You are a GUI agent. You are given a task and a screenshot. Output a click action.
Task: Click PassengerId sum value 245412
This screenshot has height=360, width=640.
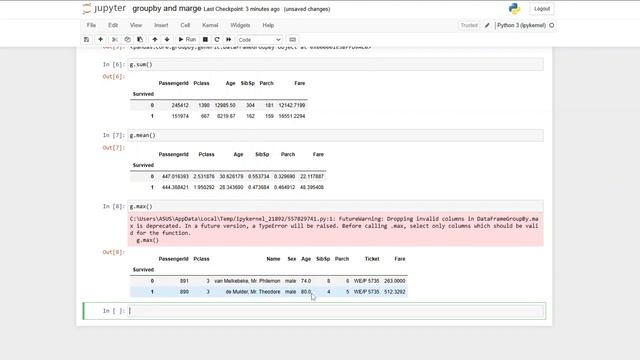tap(180, 106)
